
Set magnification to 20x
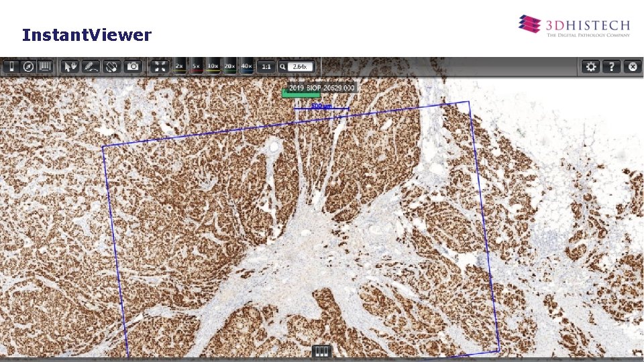coord(229,66)
